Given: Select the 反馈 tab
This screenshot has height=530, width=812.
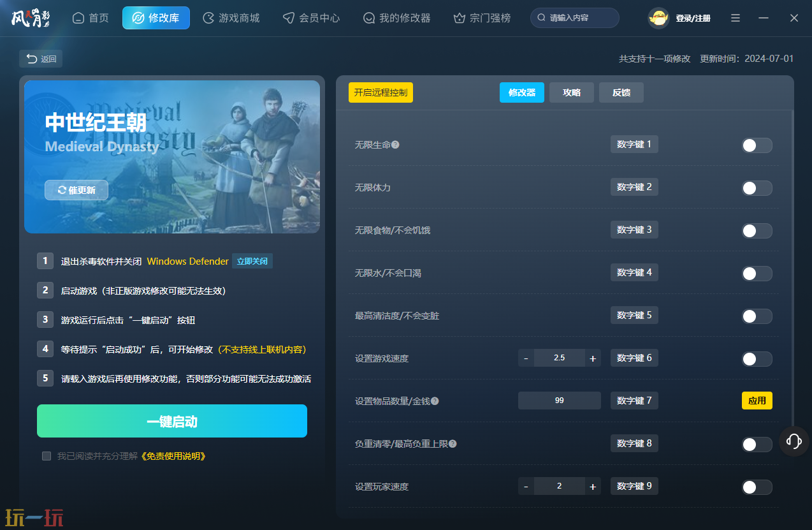Looking at the screenshot, I should (621, 92).
